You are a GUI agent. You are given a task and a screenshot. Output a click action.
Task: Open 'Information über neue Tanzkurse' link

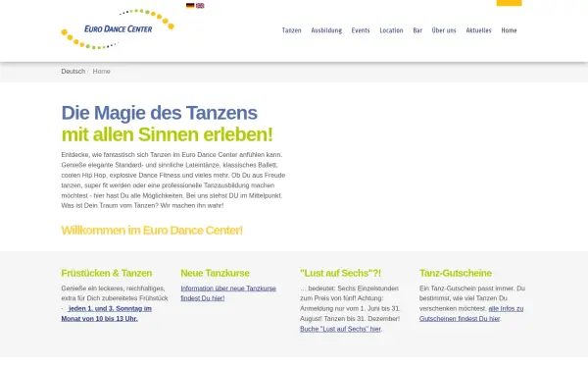(228, 293)
